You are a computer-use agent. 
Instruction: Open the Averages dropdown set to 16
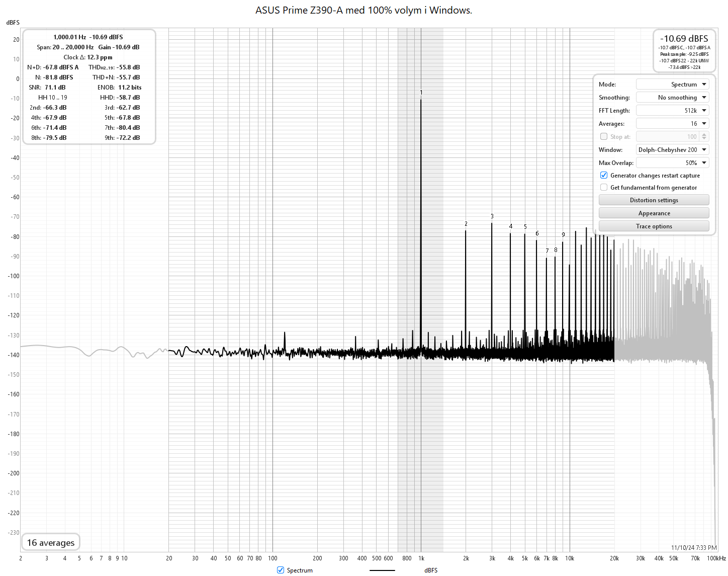point(672,123)
